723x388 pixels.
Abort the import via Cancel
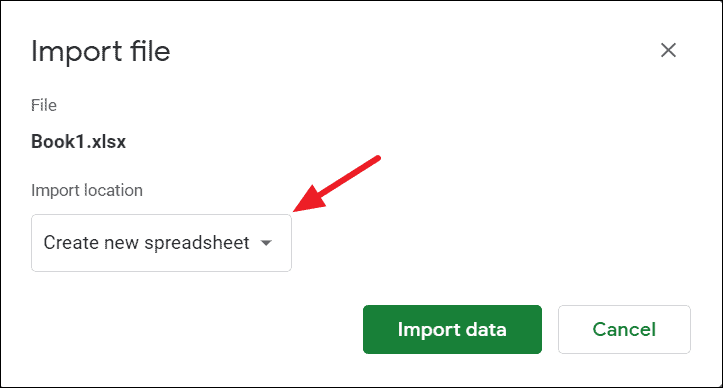click(624, 329)
